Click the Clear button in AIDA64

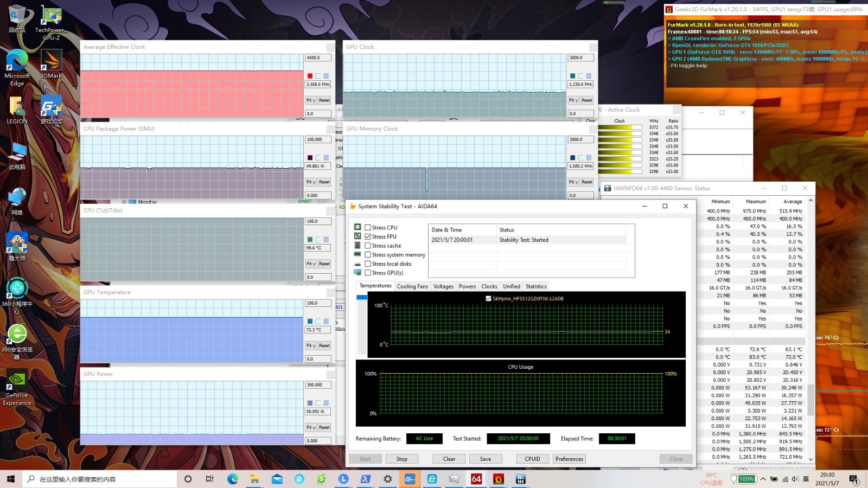449,459
